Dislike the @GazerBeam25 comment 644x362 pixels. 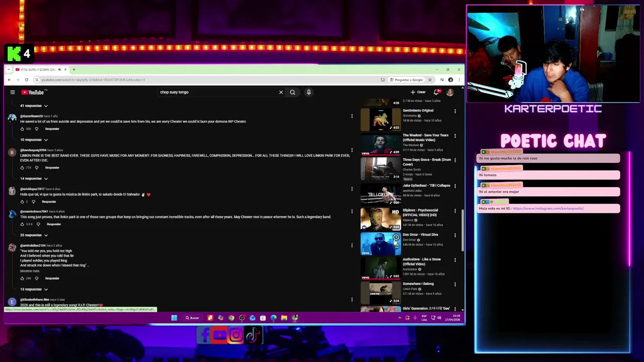pos(36,129)
